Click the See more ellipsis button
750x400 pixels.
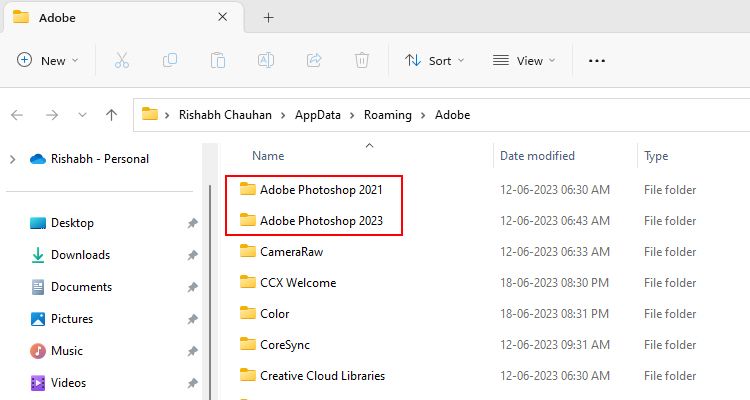pyautogui.click(x=597, y=61)
